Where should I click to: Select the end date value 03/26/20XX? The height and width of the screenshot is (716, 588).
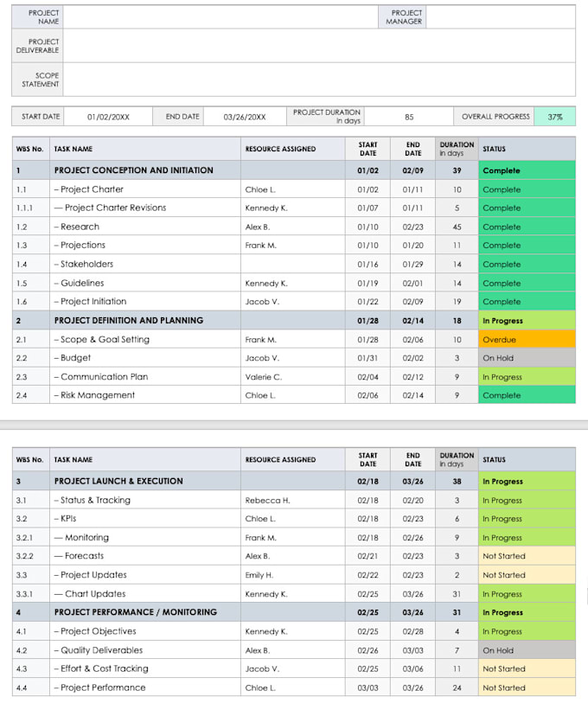pyautogui.click(x=245, y=117)
